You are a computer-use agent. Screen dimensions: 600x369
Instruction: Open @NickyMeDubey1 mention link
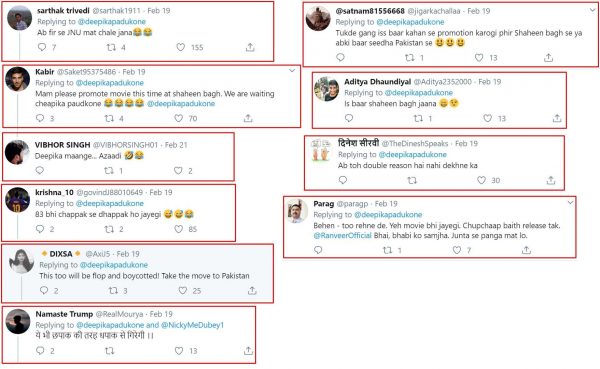[192, 325]
